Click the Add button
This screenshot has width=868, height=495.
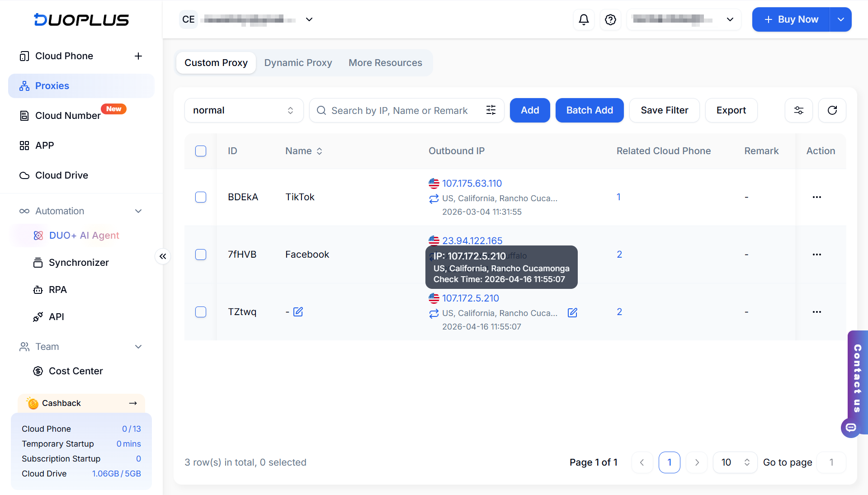pyautogui.click(x=530, y=110)
